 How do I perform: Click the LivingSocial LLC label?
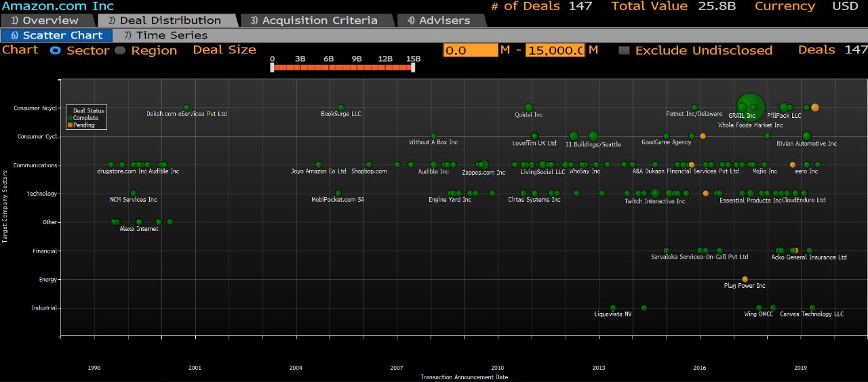542,172
